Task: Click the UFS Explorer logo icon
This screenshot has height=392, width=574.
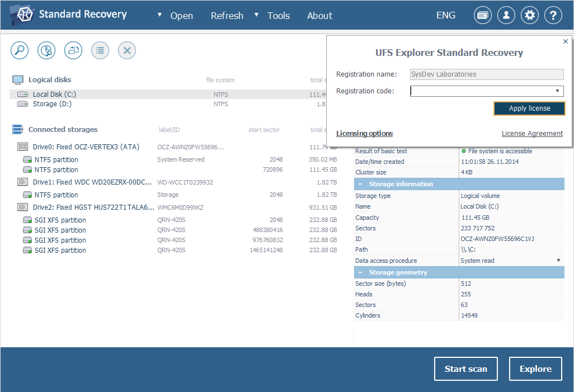Action: (x=23, y=15)
